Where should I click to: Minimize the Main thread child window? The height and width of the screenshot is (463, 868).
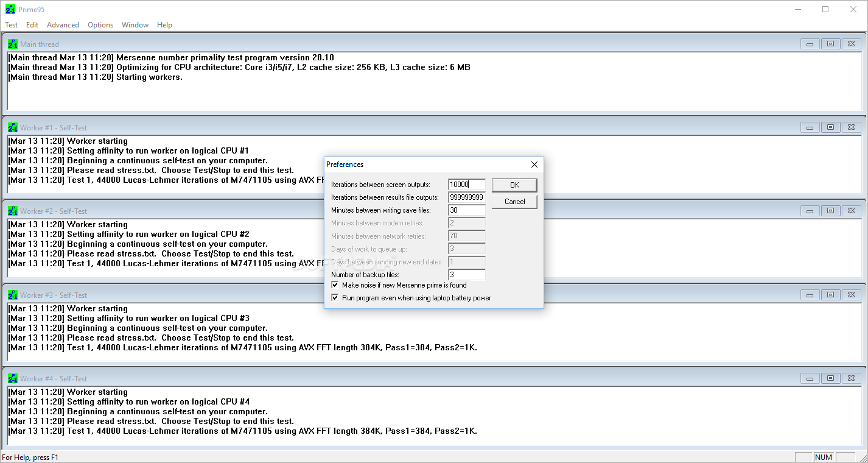coord(810,44)
